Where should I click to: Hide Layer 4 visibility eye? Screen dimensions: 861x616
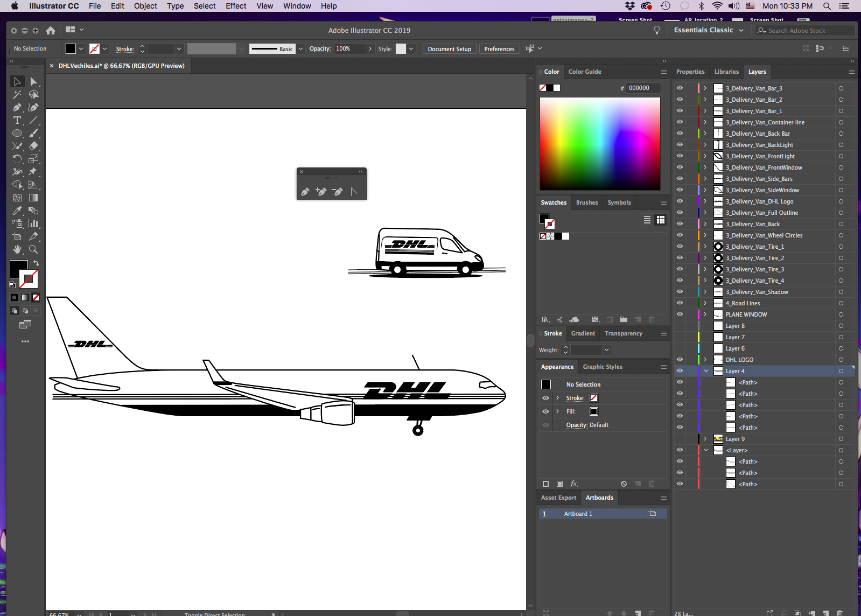680,371
